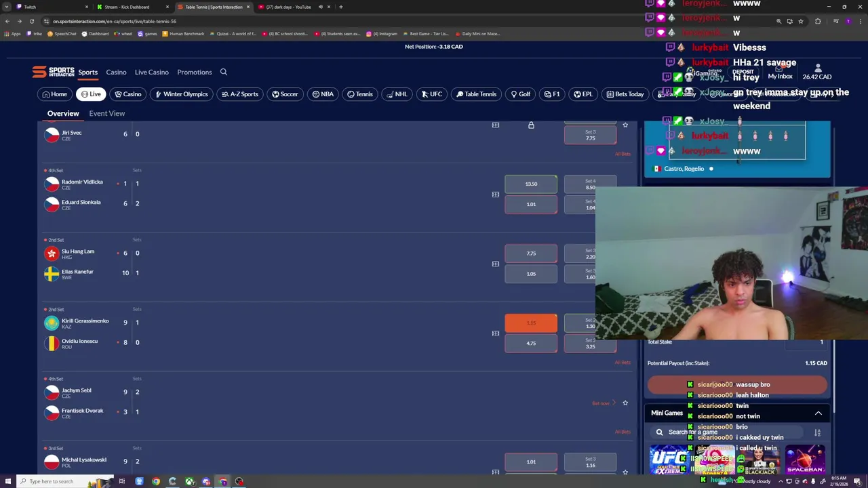This screenshot has width=868, height=488.
Task: Open My Inbox icon
Action: tap(780, 72)
